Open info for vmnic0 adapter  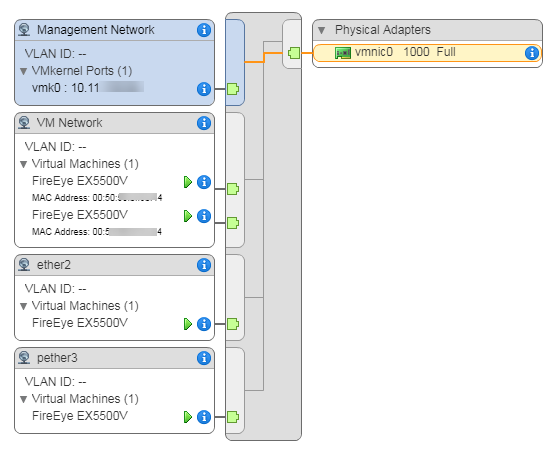532,53
